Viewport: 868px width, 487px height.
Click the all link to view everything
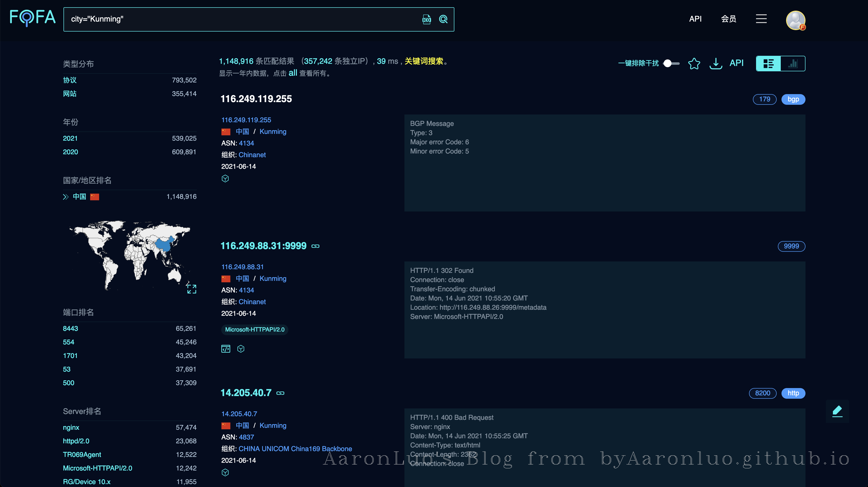292,73
